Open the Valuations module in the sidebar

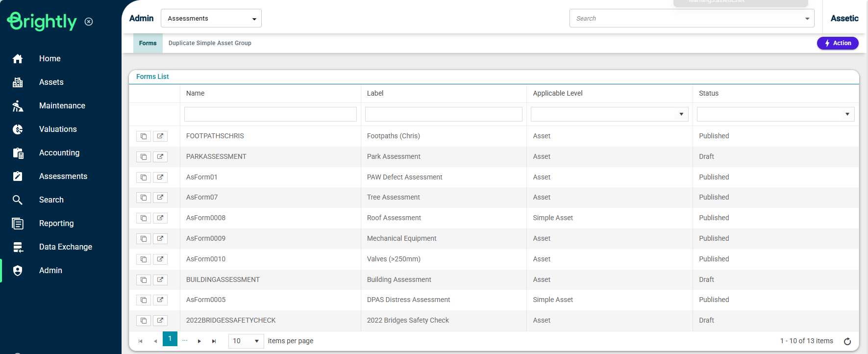(58, 129)
